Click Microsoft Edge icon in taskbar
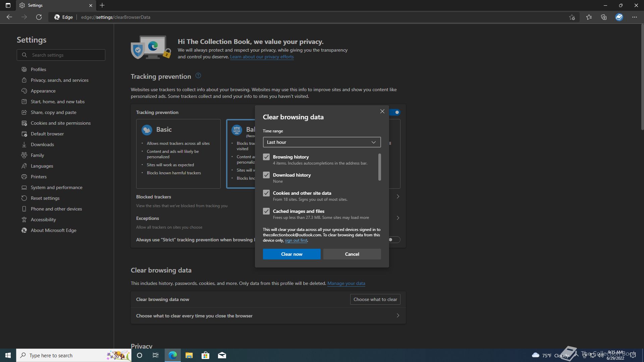The width and height of the screenshot is (644, 362). (173, 355)
